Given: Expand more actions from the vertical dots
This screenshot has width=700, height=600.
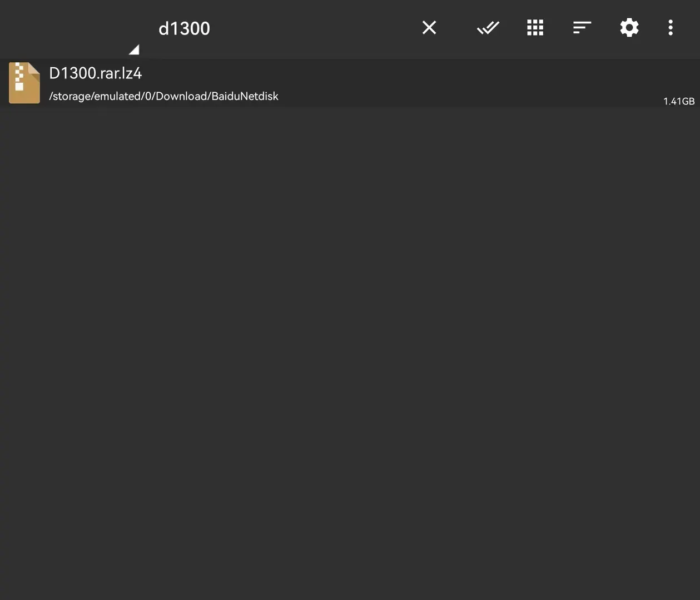Looking at the screenshot, I should coord(671,28).
